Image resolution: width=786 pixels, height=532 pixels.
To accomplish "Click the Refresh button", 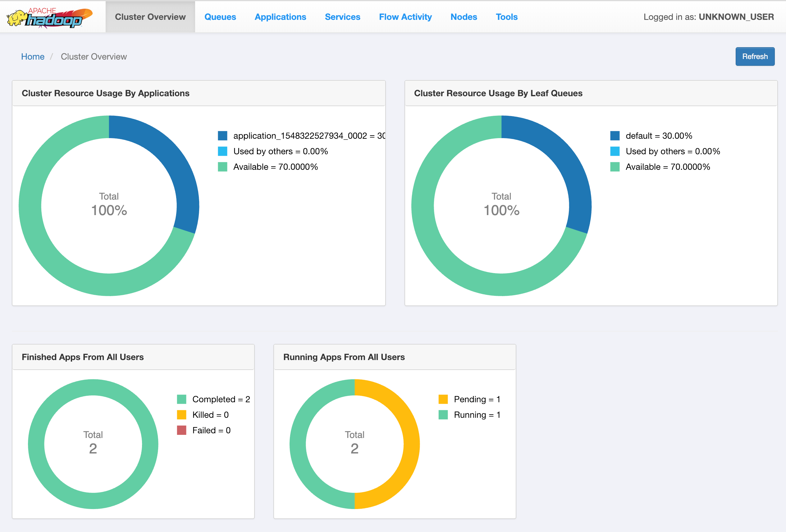I will 755,56.
